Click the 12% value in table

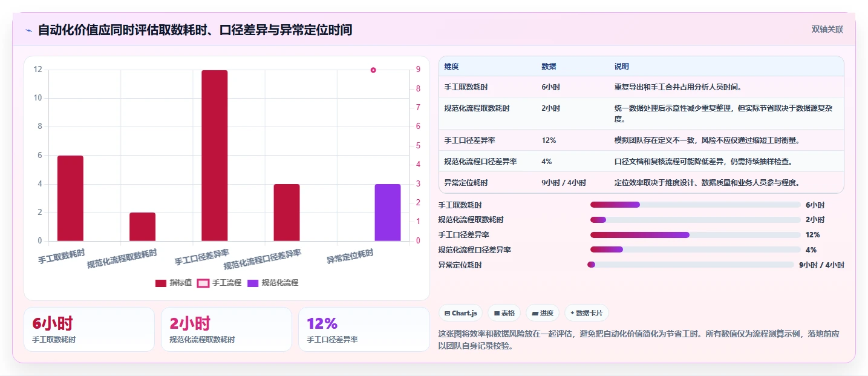click(549, 140)
